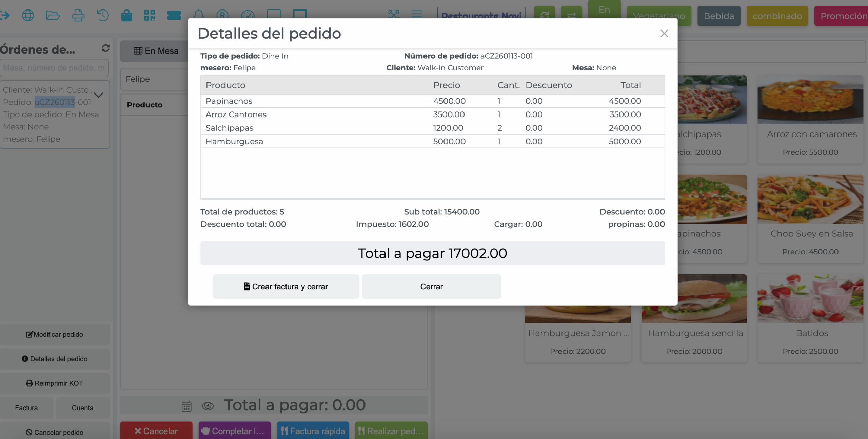
Task: Expand the Walk-in Customer order chevron
Action: click(x=99, y=95)
